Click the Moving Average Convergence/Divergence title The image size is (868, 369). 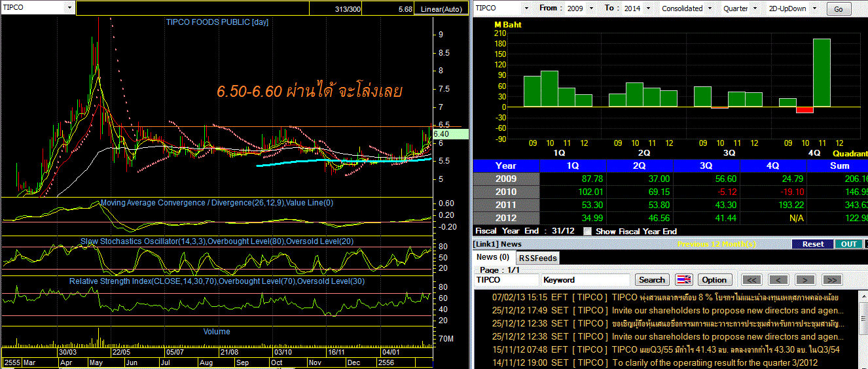point(217,203)
